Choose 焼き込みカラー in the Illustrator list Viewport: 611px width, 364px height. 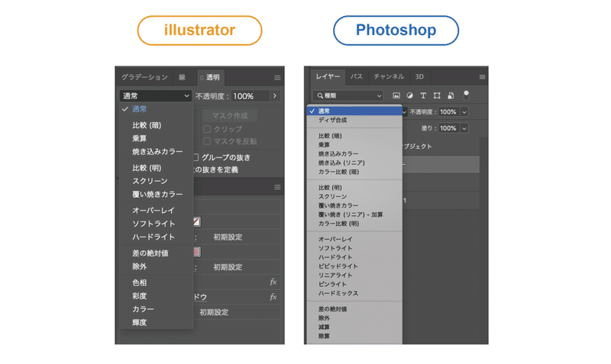(157, 151)
